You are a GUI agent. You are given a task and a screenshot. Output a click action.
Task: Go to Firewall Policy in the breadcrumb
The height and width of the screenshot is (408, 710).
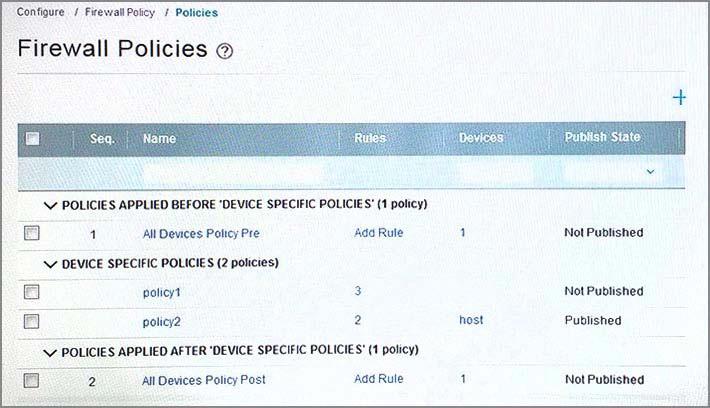pos(120,12)
